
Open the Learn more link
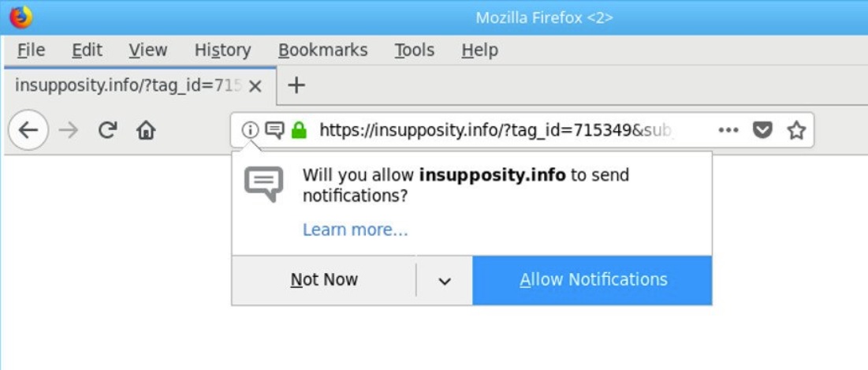point(355,230)
